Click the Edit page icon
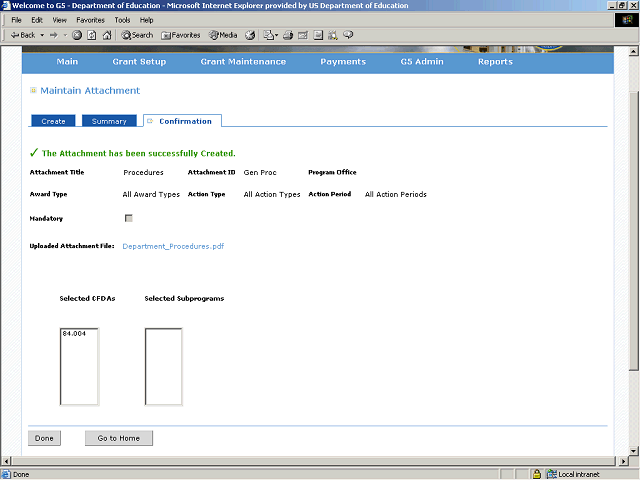Screen dimensions: 640x480 pyautogui.click(x=303, y=35)
